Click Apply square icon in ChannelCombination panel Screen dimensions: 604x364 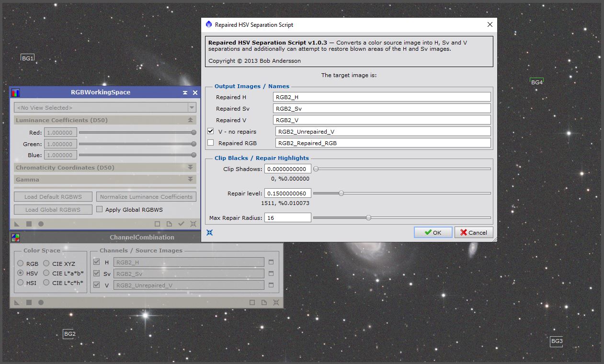[29, 302]
